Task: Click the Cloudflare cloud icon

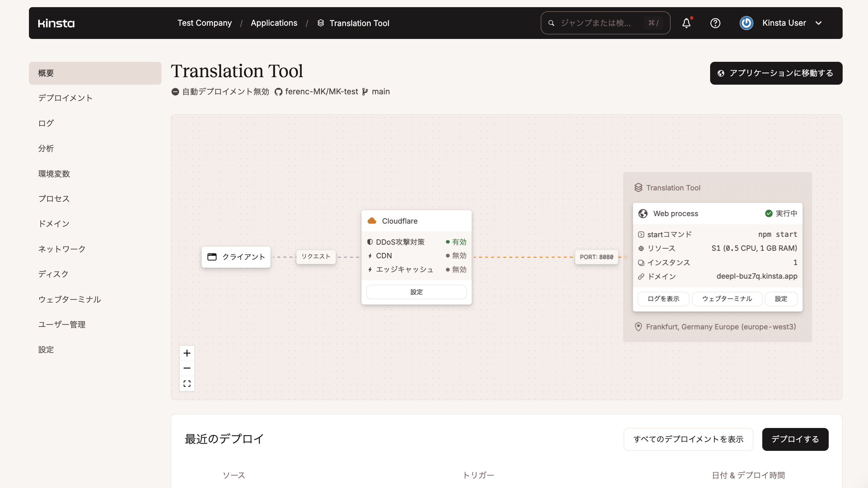Action: coord(371,220)
